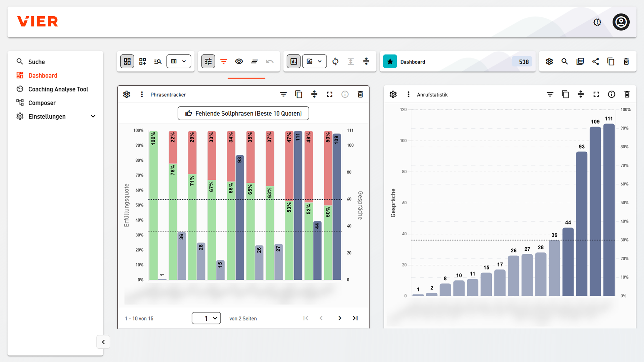Delete the Phrasentracker widget with the trash icon

click(x=360, y=95)
